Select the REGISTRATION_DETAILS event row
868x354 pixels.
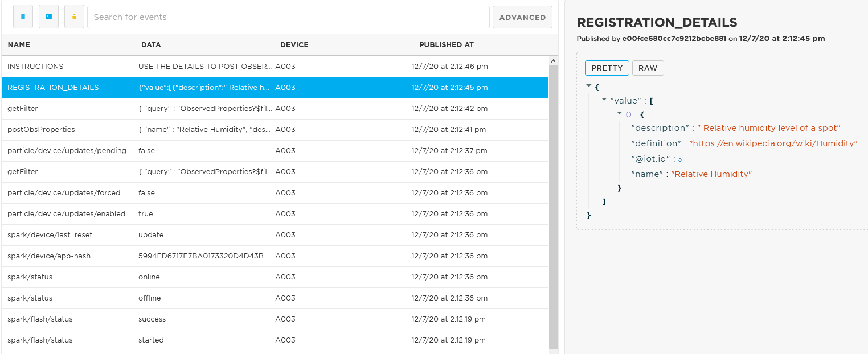275,87
